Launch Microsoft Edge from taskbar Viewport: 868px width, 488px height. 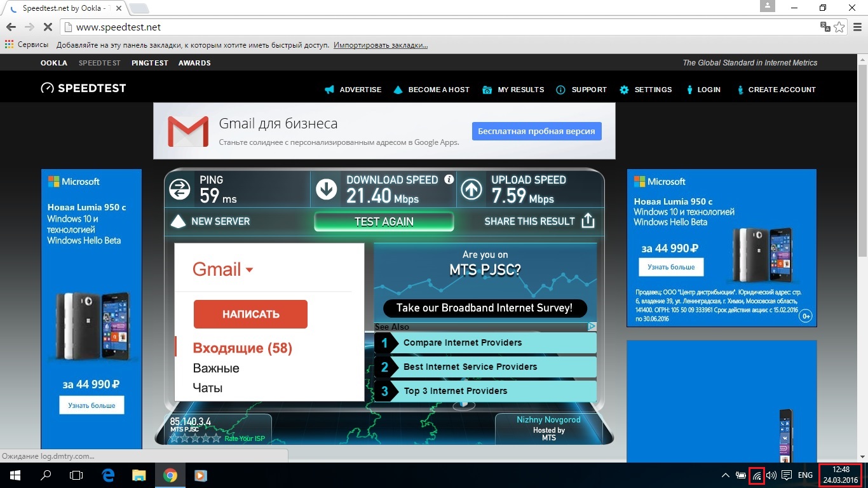(108, 475)
